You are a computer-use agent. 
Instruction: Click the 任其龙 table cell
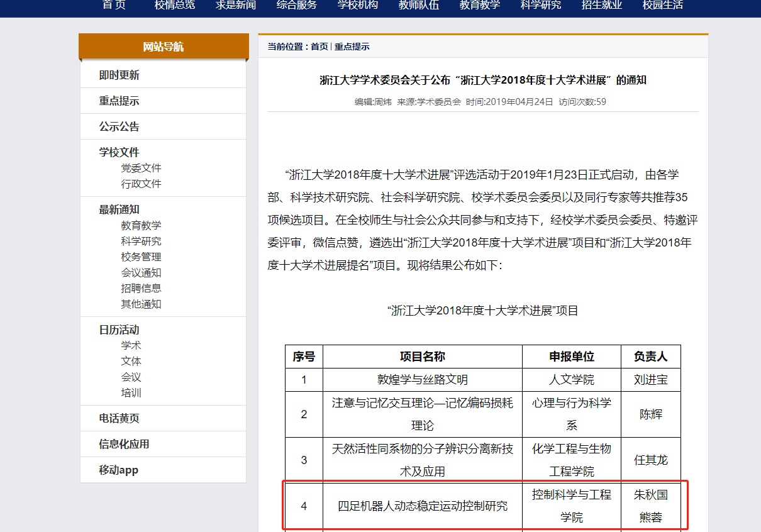(x=651, y=460)
